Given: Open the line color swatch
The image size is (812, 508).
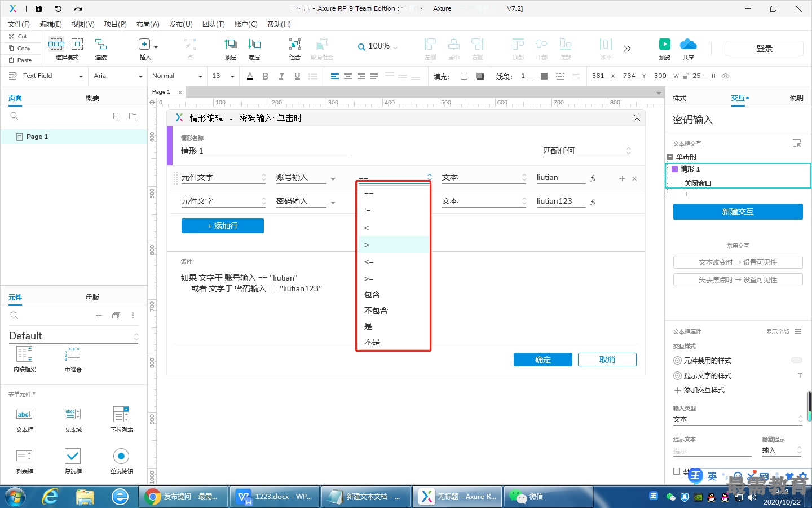Looking at the screenshot, I should pyautogui.click(x=544, y=76).
